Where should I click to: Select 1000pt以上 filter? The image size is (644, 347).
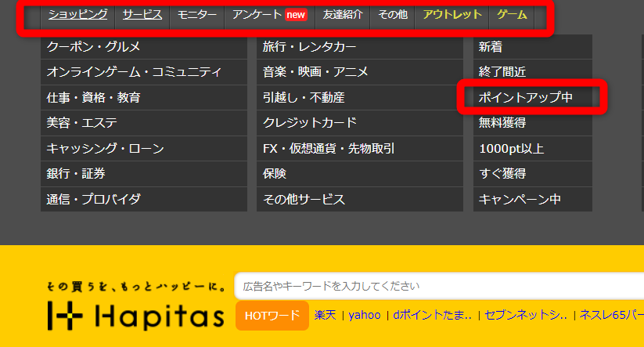533,148
